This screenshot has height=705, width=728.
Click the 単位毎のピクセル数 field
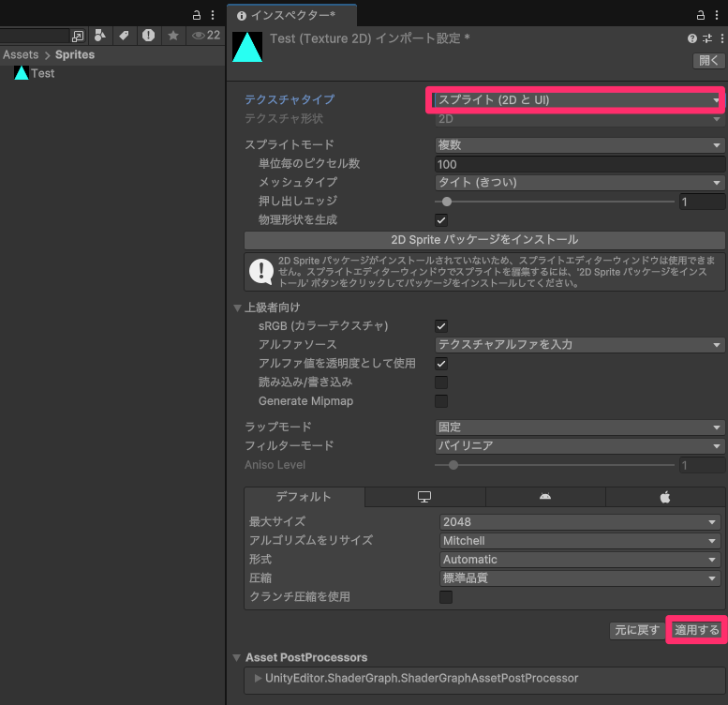click(x=579, y=164)
